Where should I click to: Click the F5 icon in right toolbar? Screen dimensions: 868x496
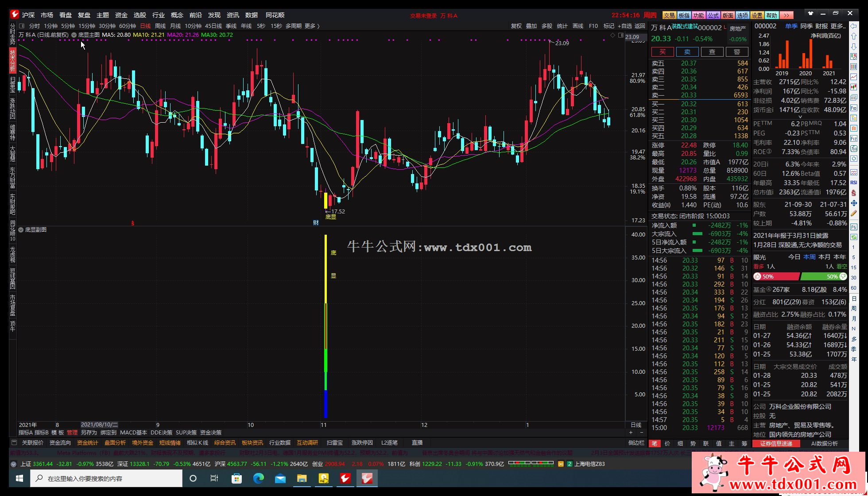click(x=853, y=227)
